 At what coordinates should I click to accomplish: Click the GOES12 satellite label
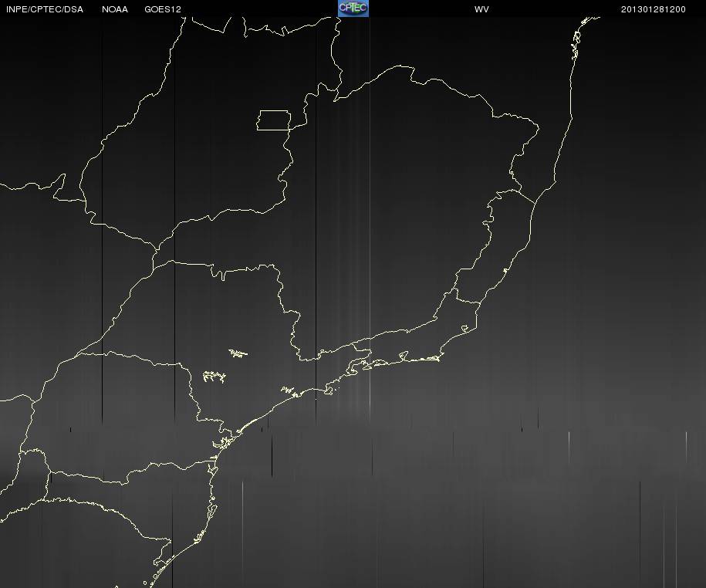pyautogui.click(x=163, y=9)
